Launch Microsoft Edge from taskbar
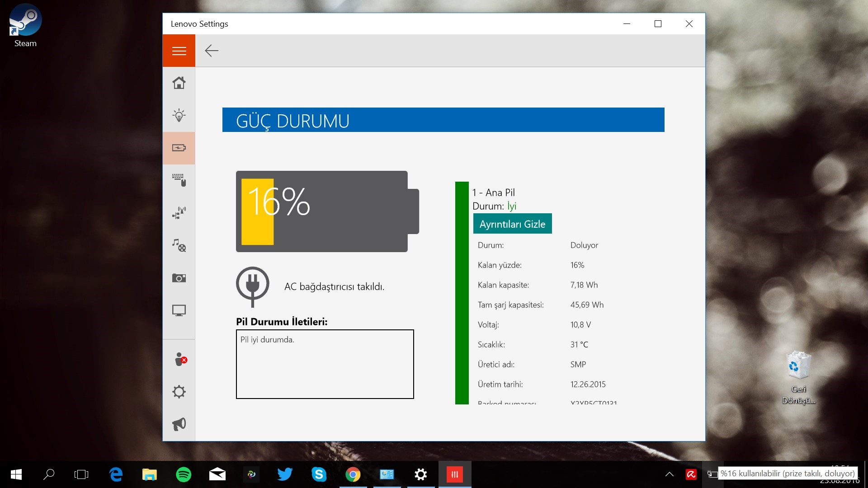868x488 pixels. tap(116, 474)
